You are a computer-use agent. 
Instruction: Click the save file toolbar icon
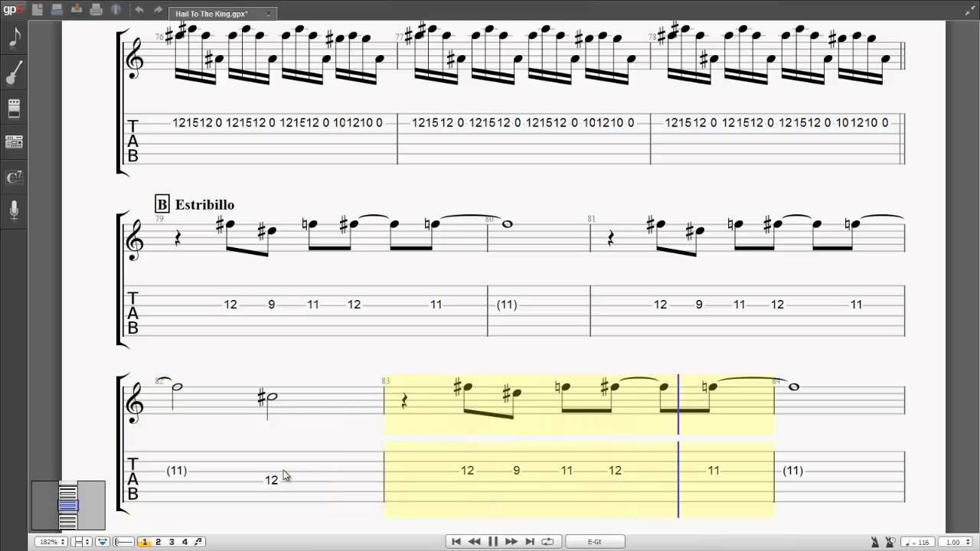[77, 10]
